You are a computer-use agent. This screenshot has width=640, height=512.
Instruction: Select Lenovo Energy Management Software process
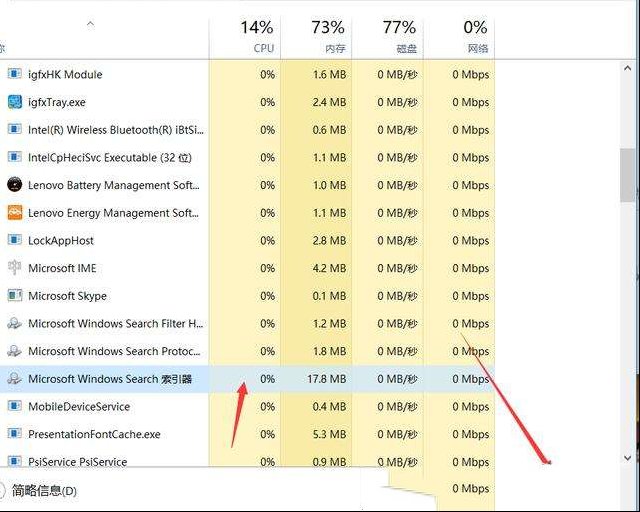(247, 212)
